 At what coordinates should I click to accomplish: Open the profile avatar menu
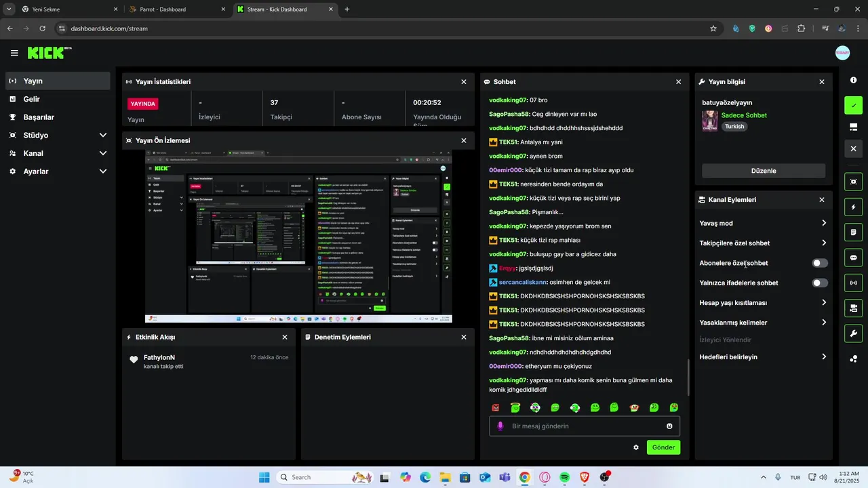point(842,53)
